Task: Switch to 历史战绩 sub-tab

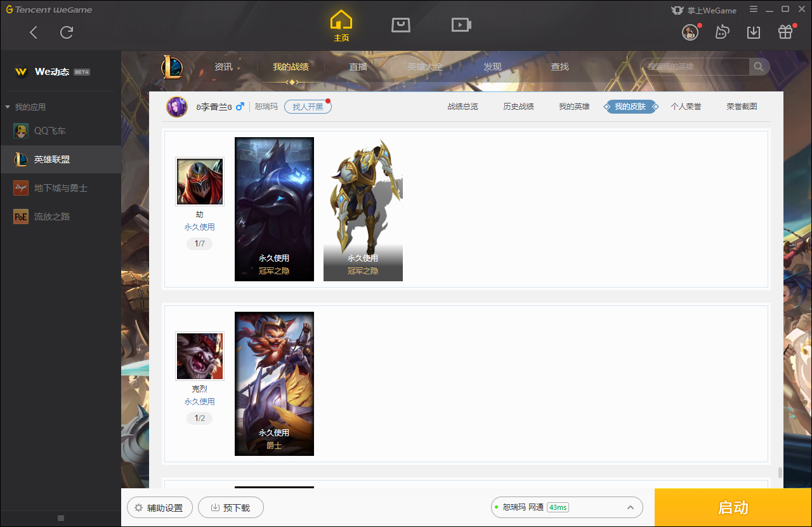Action: [x=518, y=107]
